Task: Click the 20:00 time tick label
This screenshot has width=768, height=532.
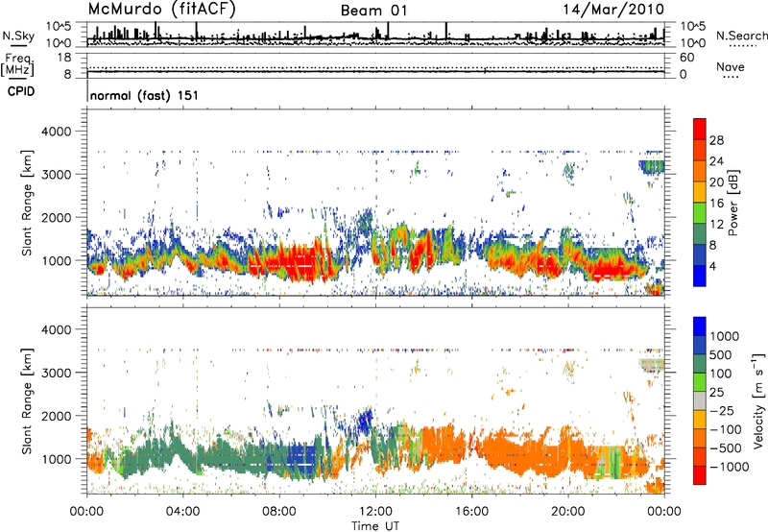Action: [567, 512]
